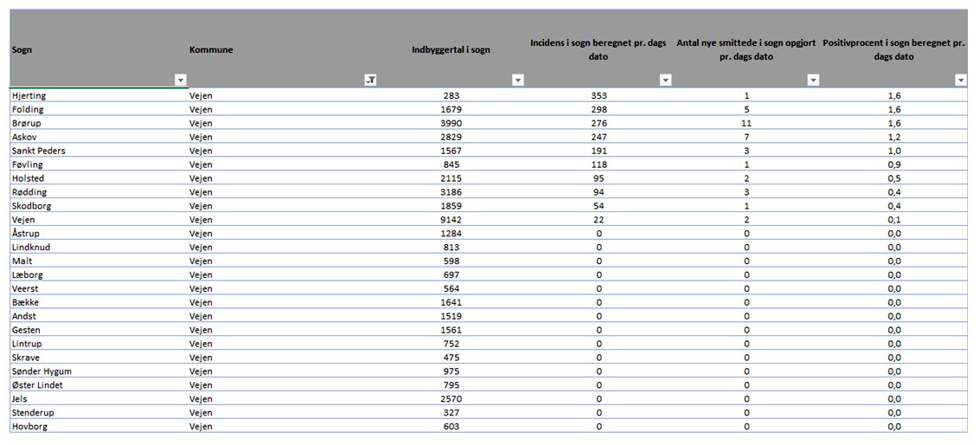Open the Positivprocent i sogn filter dropdown
The width and height of the screenshot is (980, 445).
pos(961,81)
